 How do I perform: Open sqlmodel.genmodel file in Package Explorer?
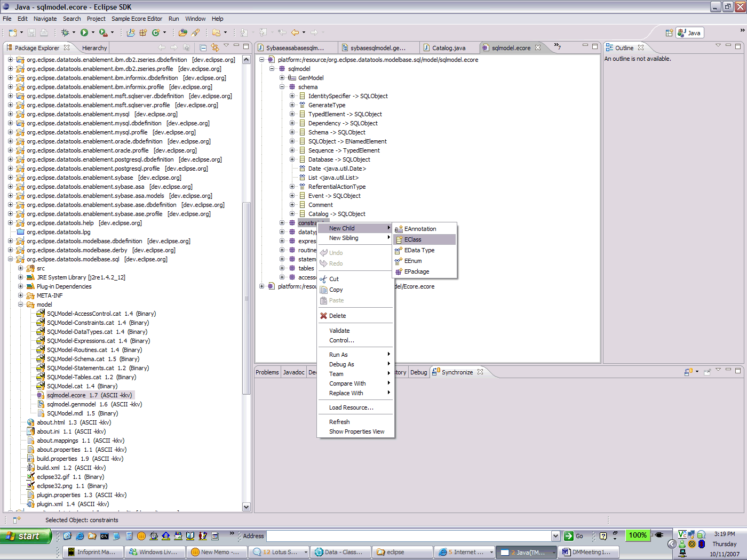[71, 404]
